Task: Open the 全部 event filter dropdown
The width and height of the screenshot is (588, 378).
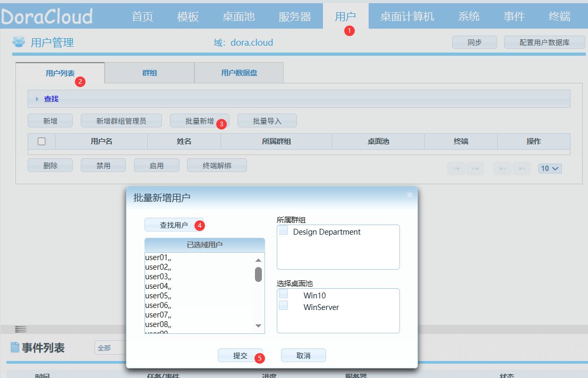Action: 109,348
